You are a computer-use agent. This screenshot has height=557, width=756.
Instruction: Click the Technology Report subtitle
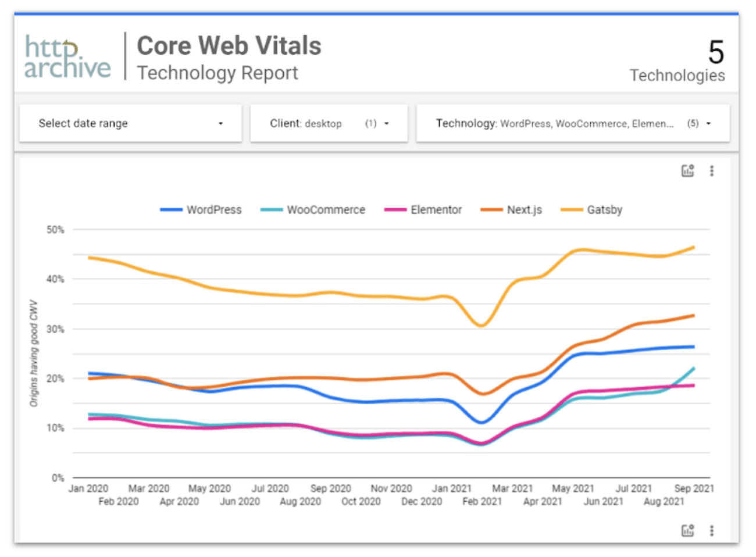coord(217,73)
